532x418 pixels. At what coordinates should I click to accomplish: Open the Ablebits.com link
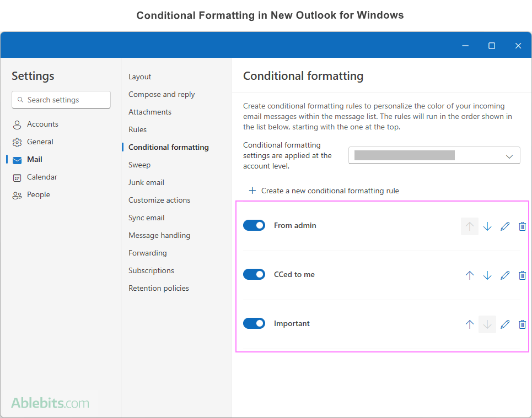50,403
